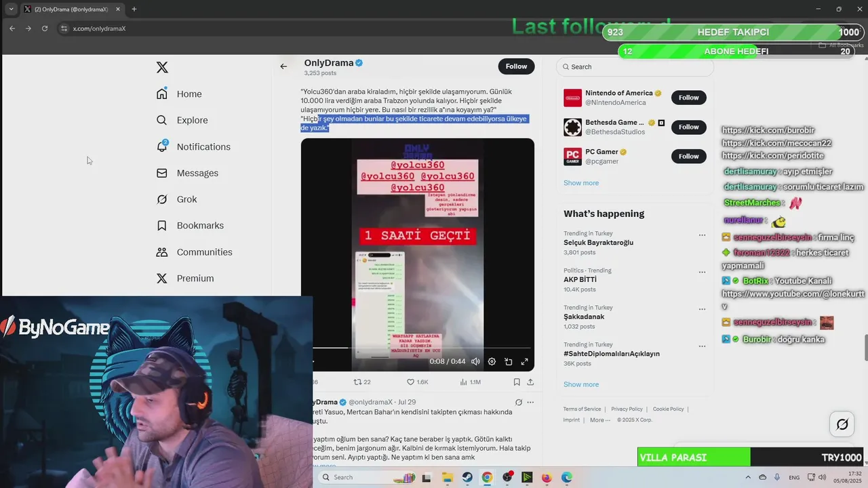868x488 pixels.
Task: Open #SahteDiplomalarıAçıklayın trend options menu
Action: (702, 346)
